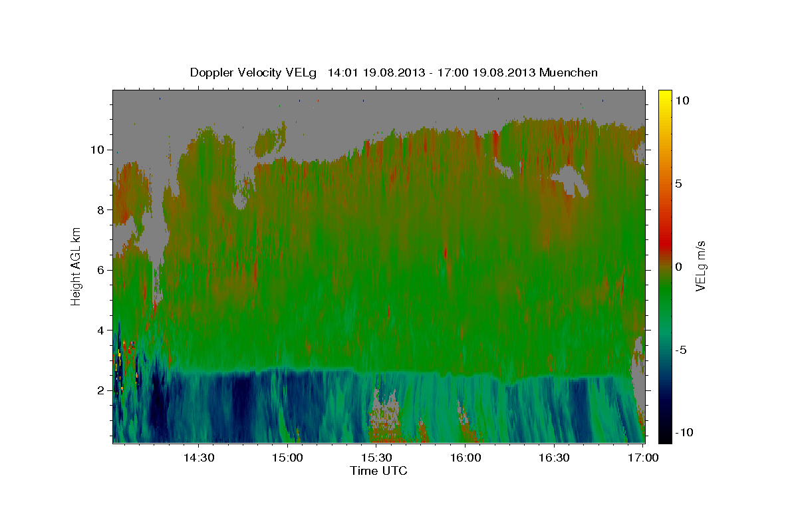Click the colorbar label '5'
The height and width of the screenshot is (532, 798).
coord(678,184)
